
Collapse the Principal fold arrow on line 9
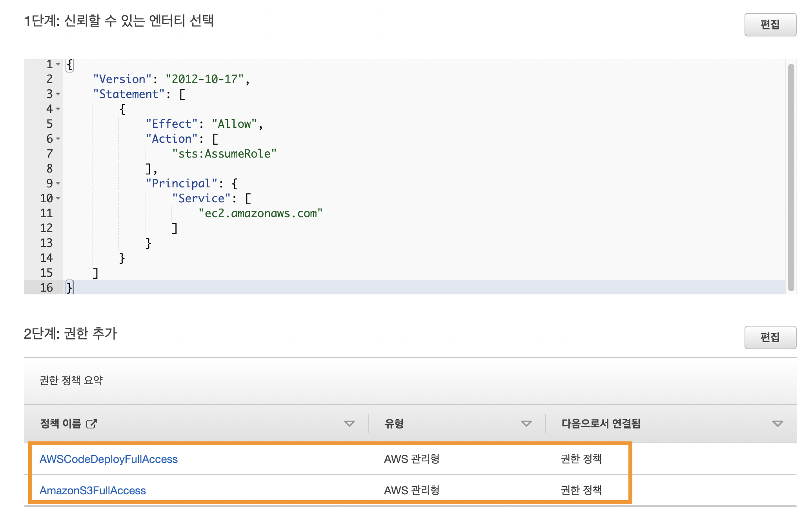(x=58, y=183)
